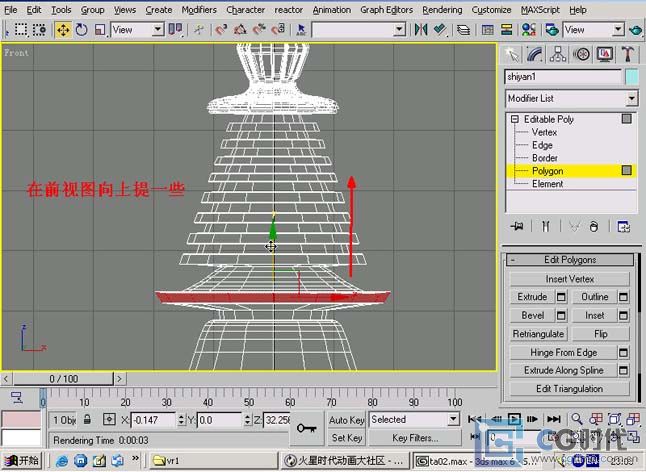The height and width of the screenshot is (472, 646).
Task: Click the shiyan1 object name field
Action: [x=563, y=77]
